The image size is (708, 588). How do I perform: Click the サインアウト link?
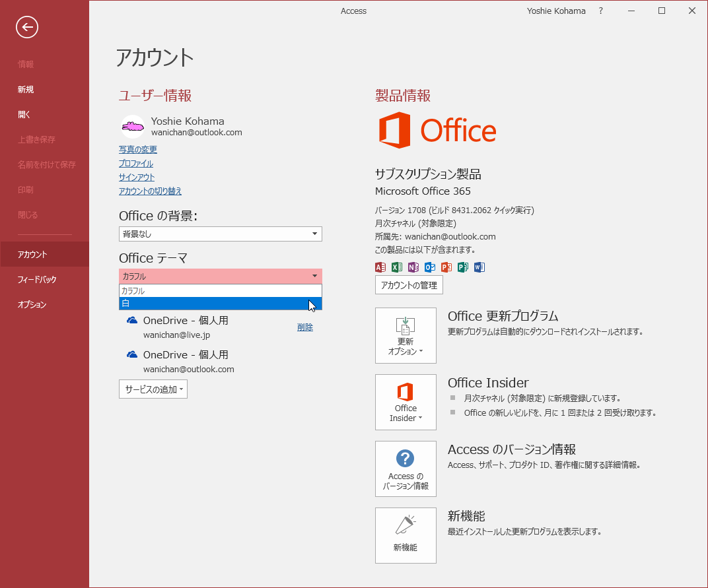coord(137,178)
